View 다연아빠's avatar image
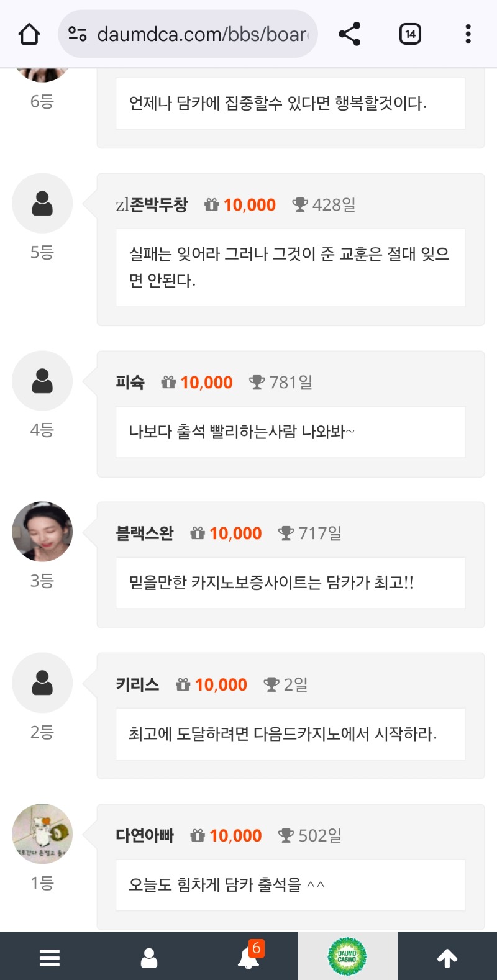 [x=42, y=834]
